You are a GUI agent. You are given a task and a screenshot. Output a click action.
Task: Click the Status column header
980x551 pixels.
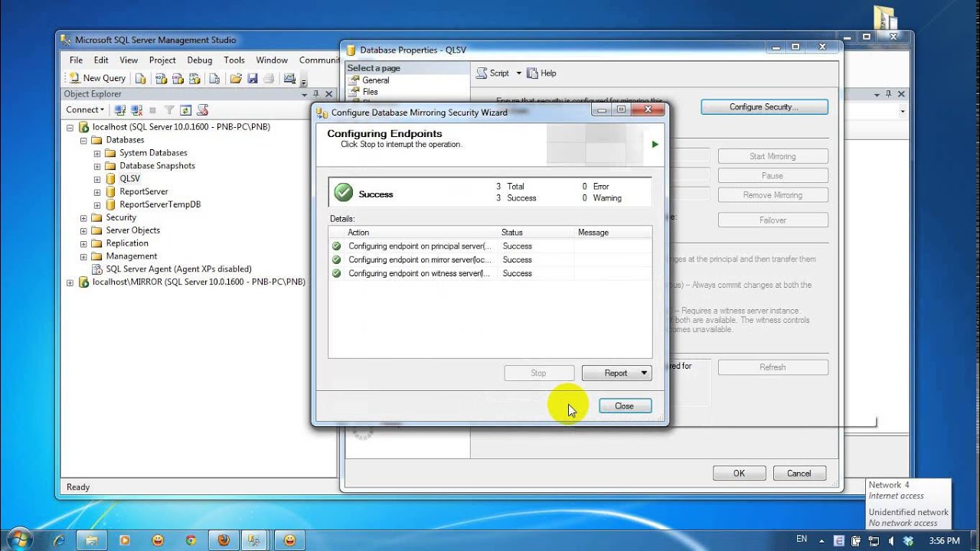[535, 233]
